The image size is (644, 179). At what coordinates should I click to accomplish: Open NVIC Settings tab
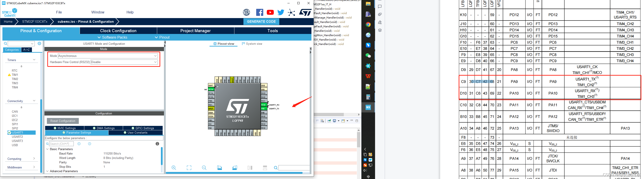[x=64, y=128]
